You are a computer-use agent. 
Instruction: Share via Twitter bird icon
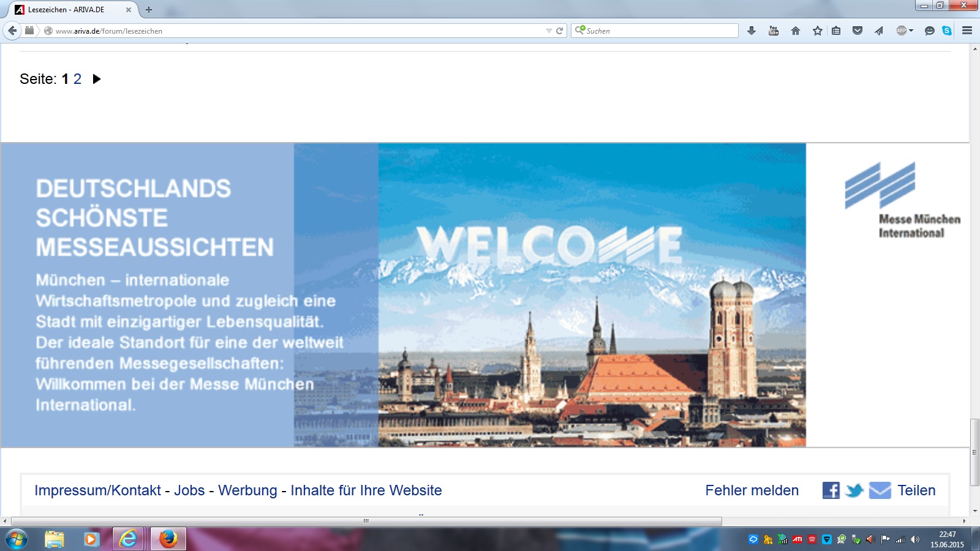[x=854, y=490]
